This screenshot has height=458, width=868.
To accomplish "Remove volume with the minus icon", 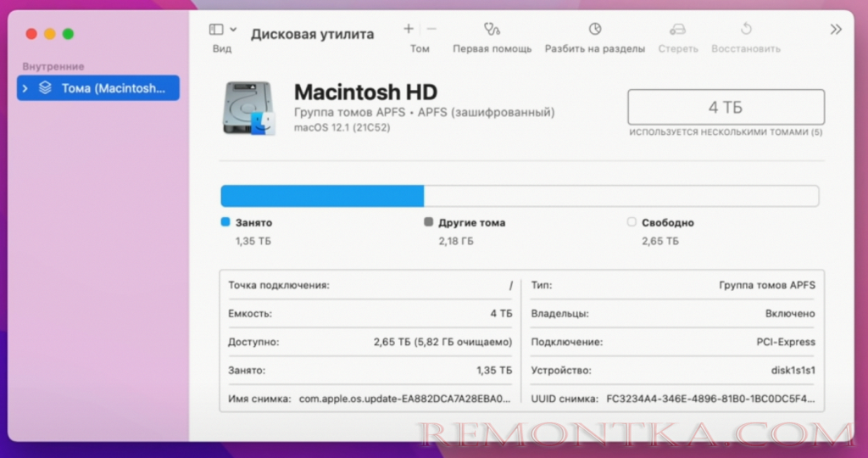I will (x=431, y=29).
